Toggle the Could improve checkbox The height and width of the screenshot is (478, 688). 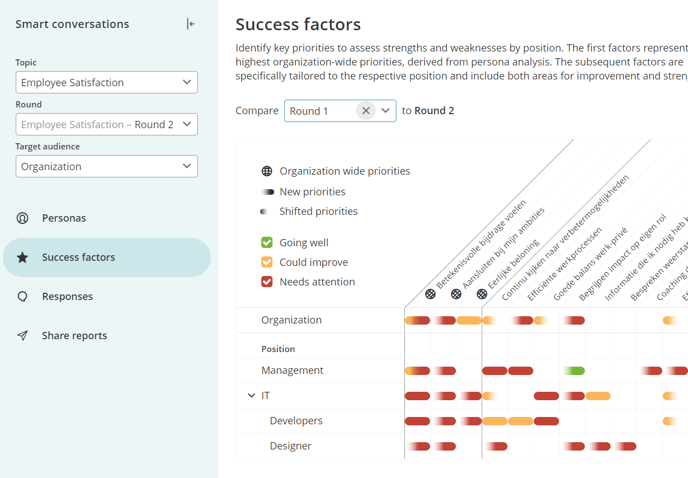[x=267, y=262]
